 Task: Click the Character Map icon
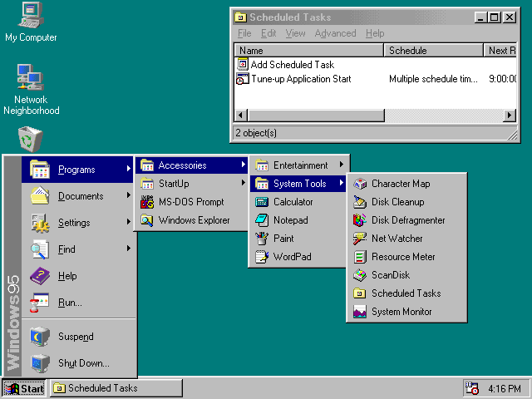pos(360,184)
